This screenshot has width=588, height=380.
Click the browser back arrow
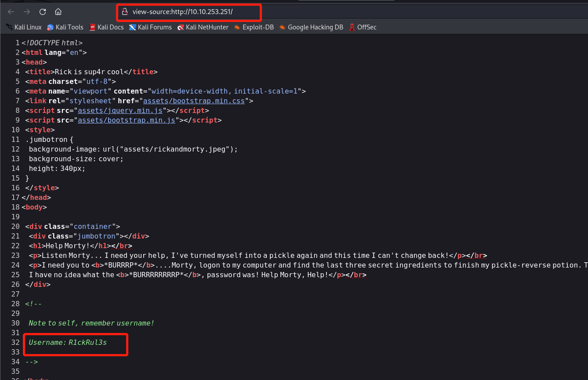coord(11,12)
